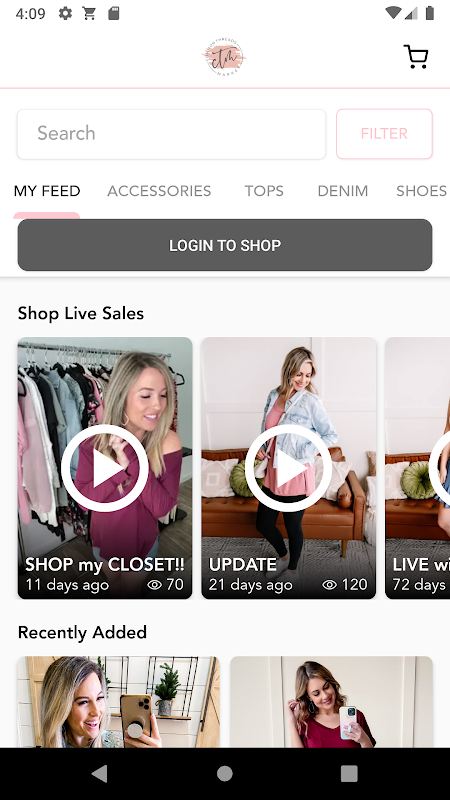Screen dimensions: 450x800
Task: Tap LOGIN TO SHOP button
Action: pos(225,245)
